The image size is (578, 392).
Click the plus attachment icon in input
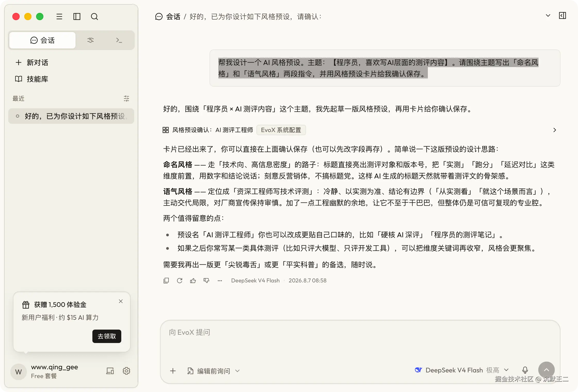pyautogui.click(x=173, y=371)
